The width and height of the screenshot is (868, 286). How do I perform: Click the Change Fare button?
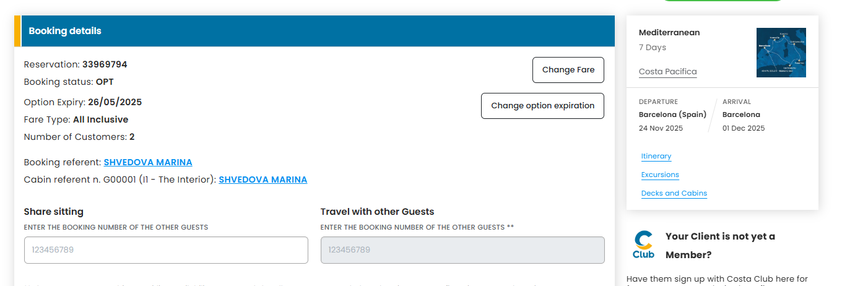[568, 70]
